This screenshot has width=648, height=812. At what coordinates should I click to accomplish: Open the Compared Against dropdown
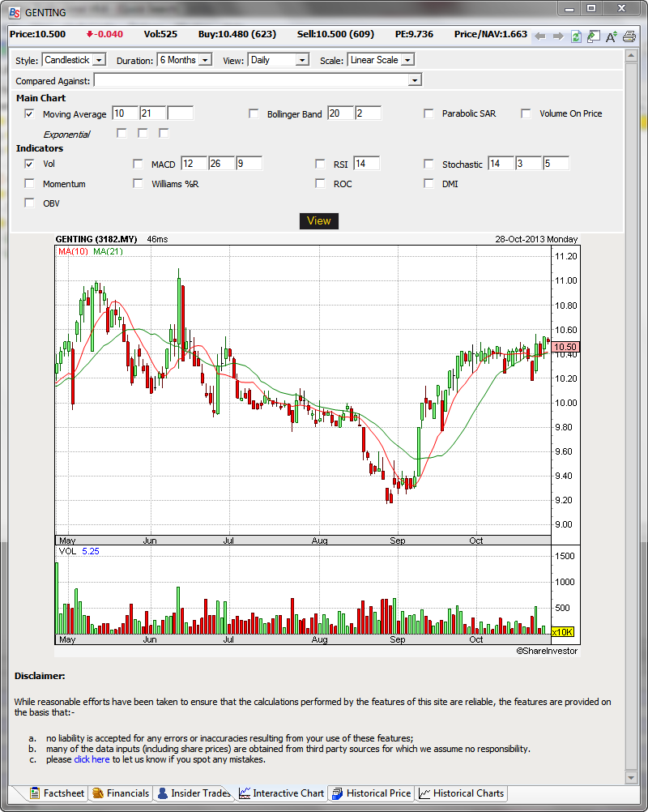click(x=258, y=80)
